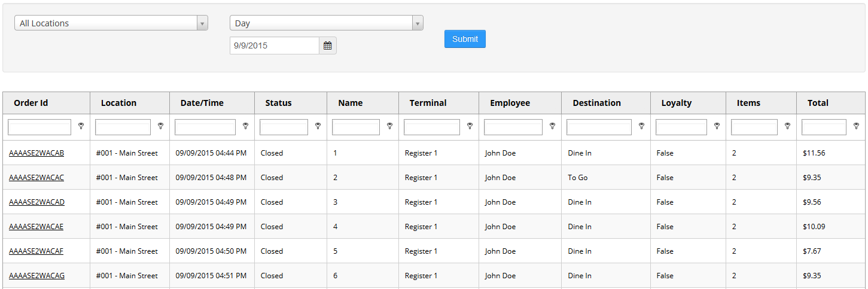Image resolution: width=868 pixels, height=289 pixels.
Task: Click the Date/Time column filter icon
Action: tap(245, 126)
